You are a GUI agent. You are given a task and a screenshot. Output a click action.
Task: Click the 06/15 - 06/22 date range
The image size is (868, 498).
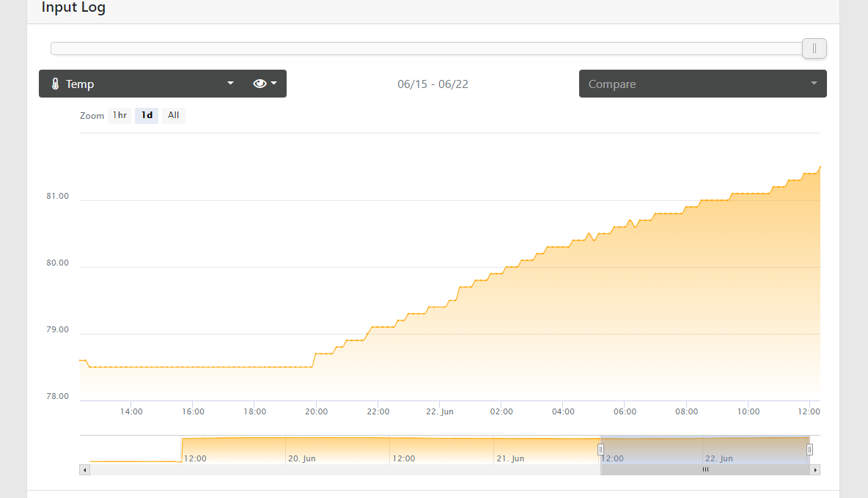pyautogui.click(x=433, y=84)
